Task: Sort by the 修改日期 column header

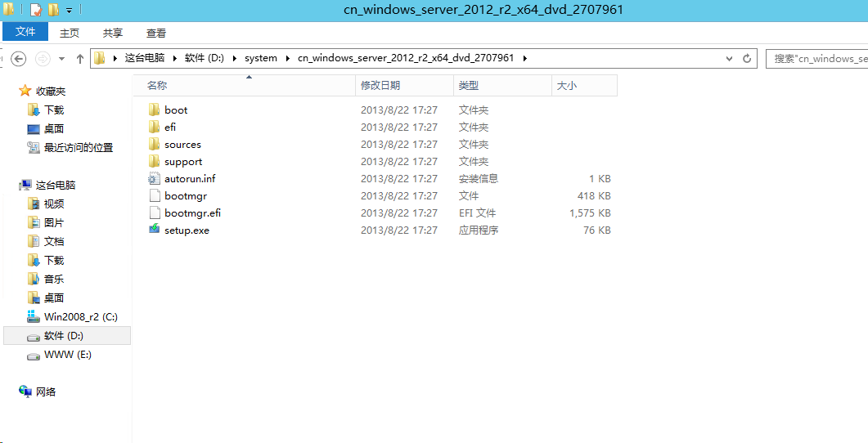Action: click(x=404, y=86)
